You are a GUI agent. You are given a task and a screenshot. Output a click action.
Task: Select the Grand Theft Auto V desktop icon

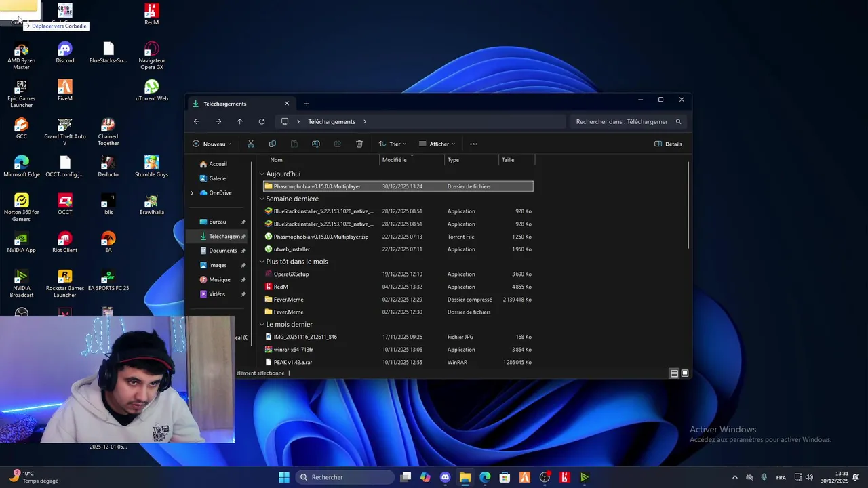click(65, 132)
